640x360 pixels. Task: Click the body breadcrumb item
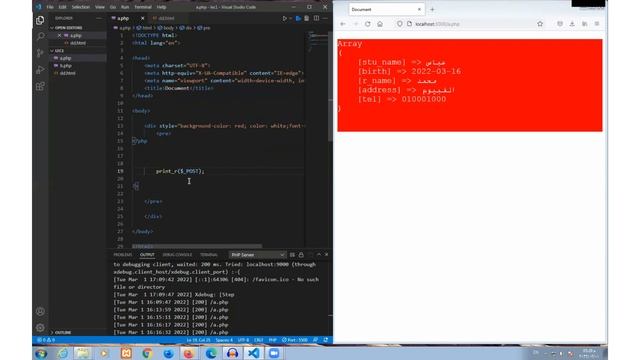[x=166, y=28]
